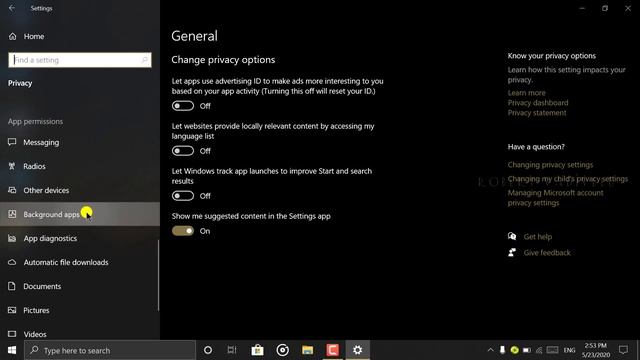The image size is (640, 360).
Task: Open the red C recorder app on taskbar
Action: pos(332,350)
